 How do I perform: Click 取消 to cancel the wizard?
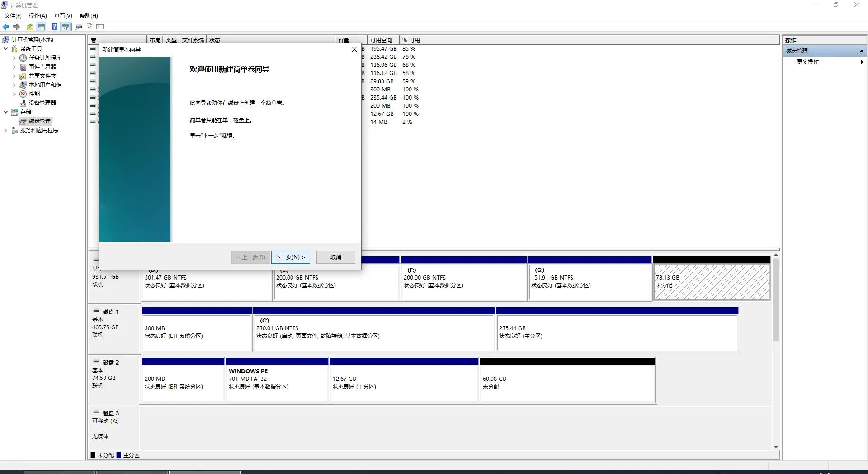[335, 257]
